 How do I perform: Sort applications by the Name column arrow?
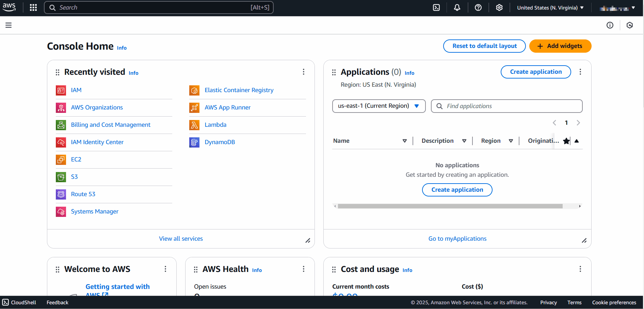(x=405, y=141)
